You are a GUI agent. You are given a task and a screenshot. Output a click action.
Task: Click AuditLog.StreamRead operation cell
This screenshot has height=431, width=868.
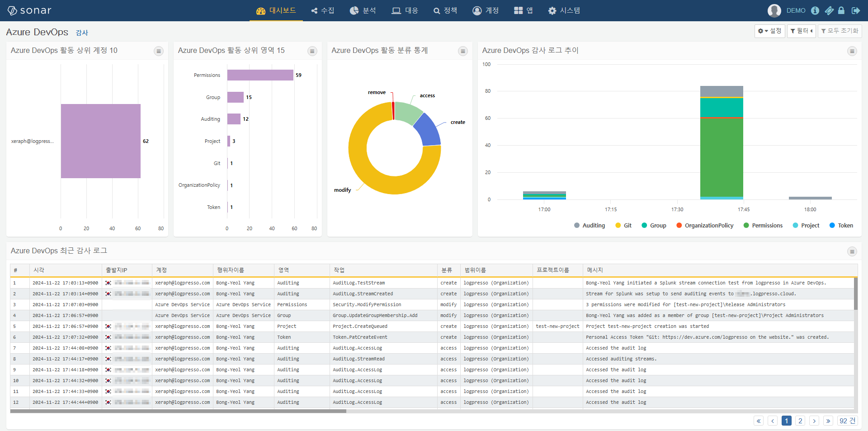point(359,359)
